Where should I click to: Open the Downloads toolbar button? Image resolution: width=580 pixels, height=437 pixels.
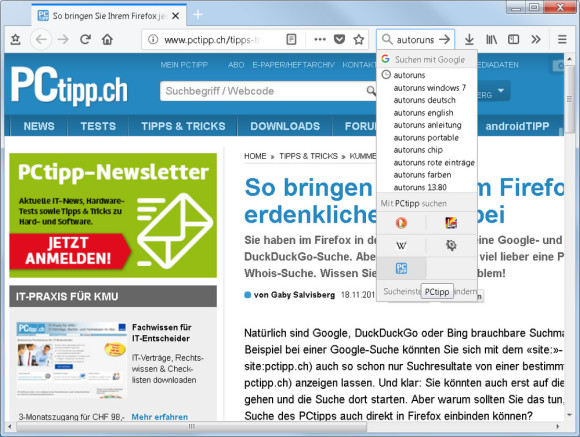pyautogui.click(x=469, y=39)
